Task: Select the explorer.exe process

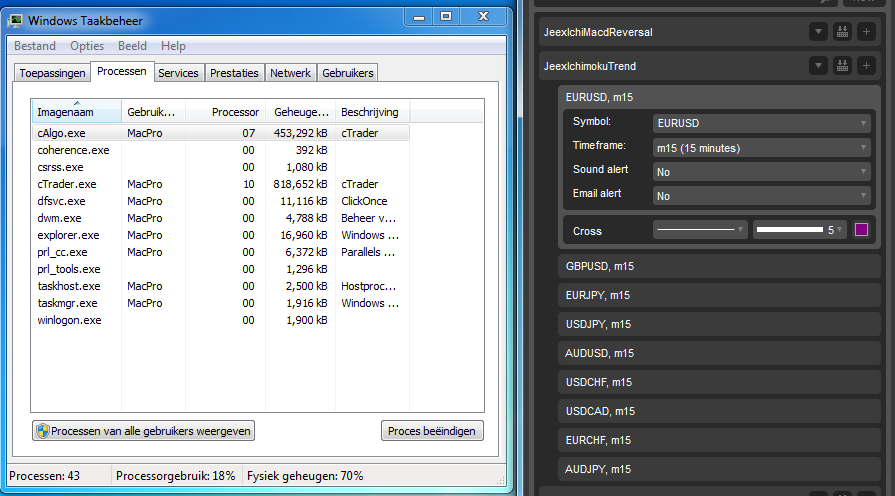Action: [x=220, y=235]
